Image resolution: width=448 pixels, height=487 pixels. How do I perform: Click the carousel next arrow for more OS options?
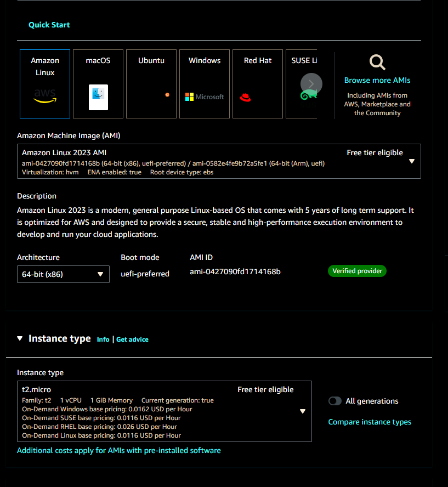click(x=311, y=84)
